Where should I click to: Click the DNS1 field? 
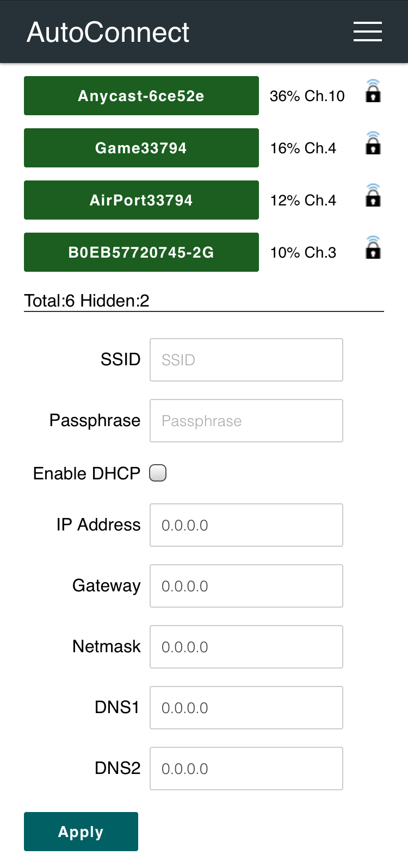[246, 708]
